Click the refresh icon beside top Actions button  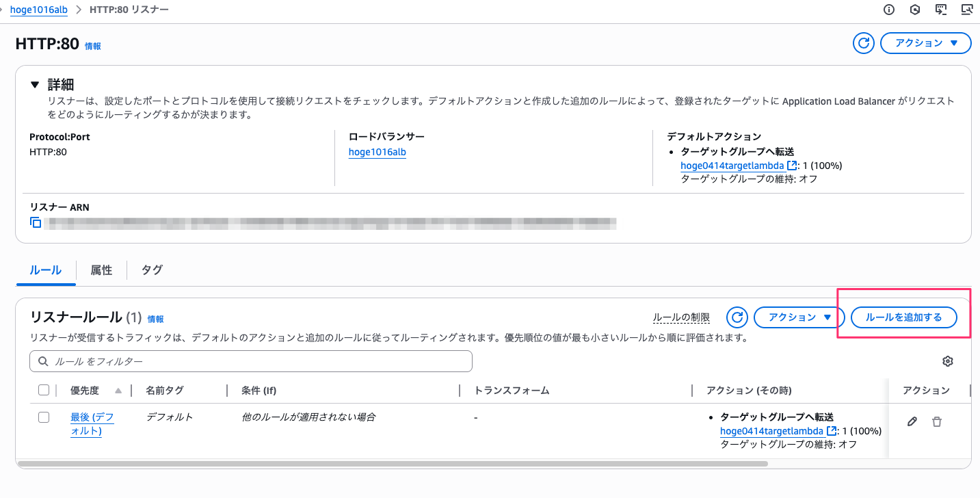(864, 43)
